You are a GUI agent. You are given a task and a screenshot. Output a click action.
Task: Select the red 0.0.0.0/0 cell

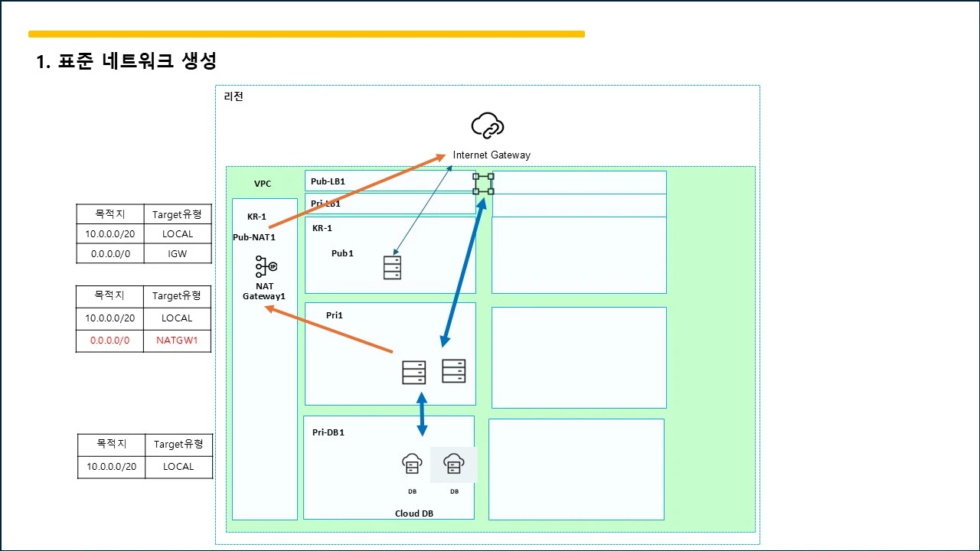point(110,341)
